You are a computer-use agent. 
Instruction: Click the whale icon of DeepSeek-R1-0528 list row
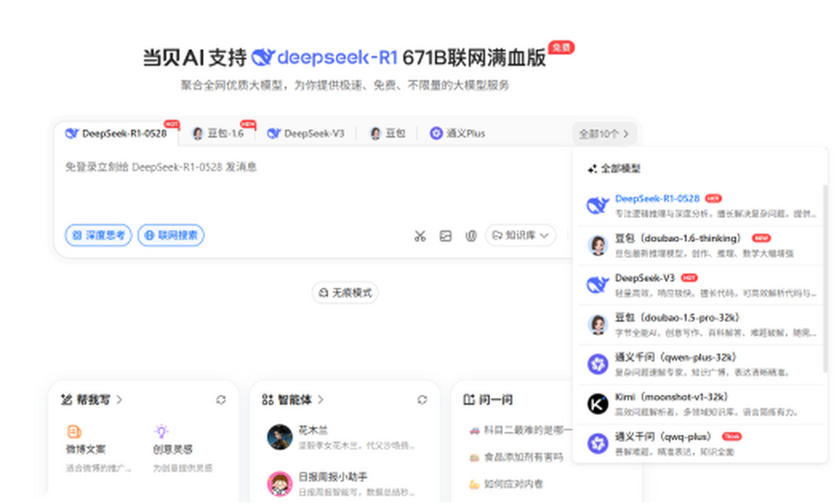click(597, 205)
